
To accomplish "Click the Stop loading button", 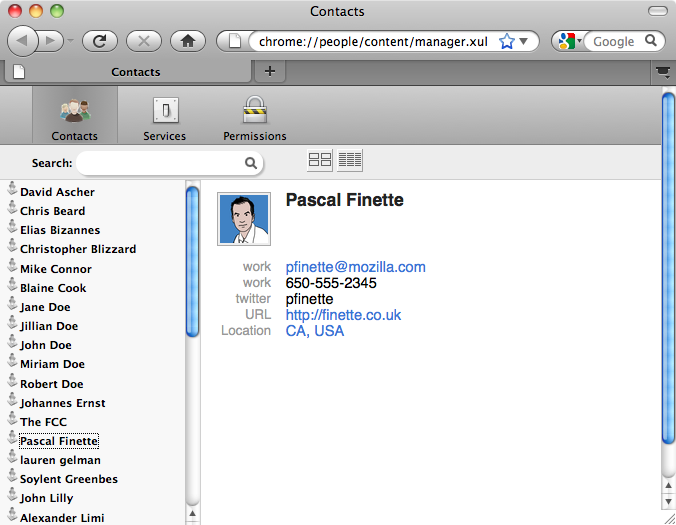I will click(144, 41).
